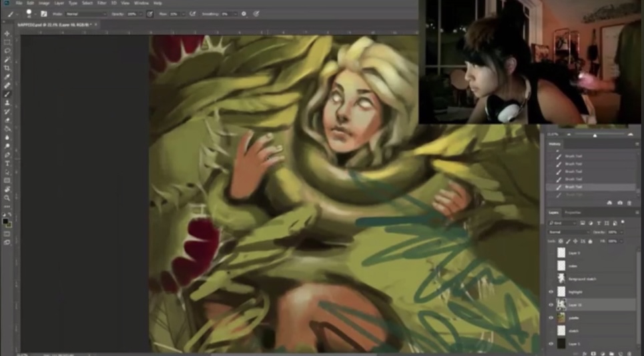The image size is (644, 356).
Task: Delete the current history state with the trash icon
Action: tap(629, 203)
